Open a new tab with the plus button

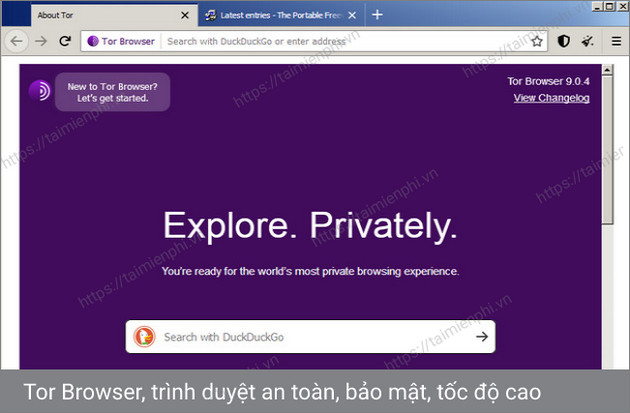(x=377, y=15)
